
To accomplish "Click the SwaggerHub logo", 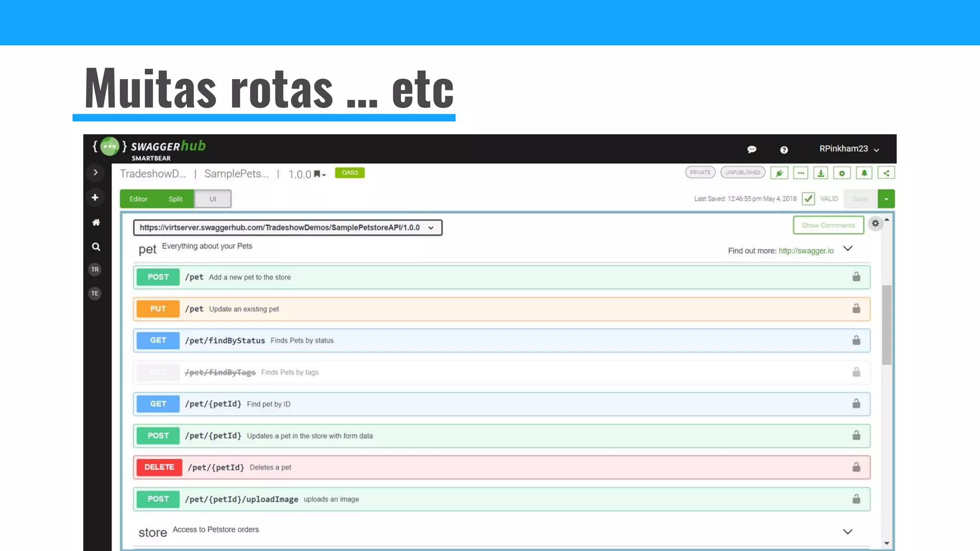I will pos(149,149).
